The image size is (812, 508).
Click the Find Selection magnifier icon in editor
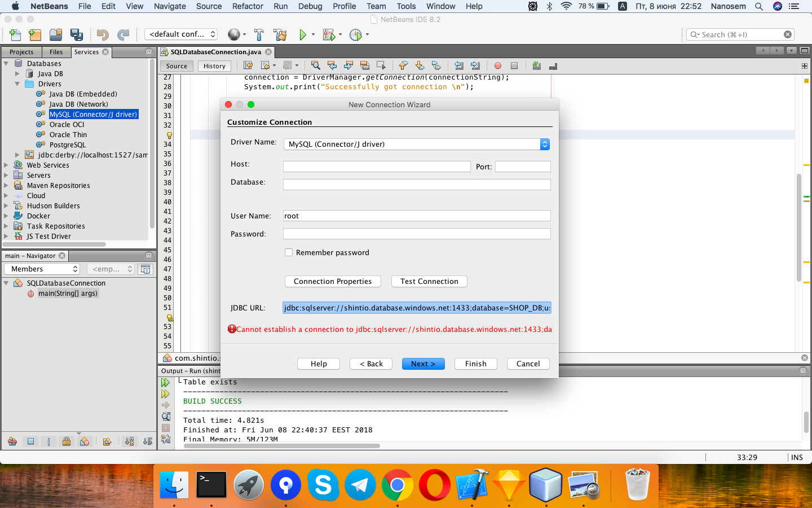[x=316, y=65]
